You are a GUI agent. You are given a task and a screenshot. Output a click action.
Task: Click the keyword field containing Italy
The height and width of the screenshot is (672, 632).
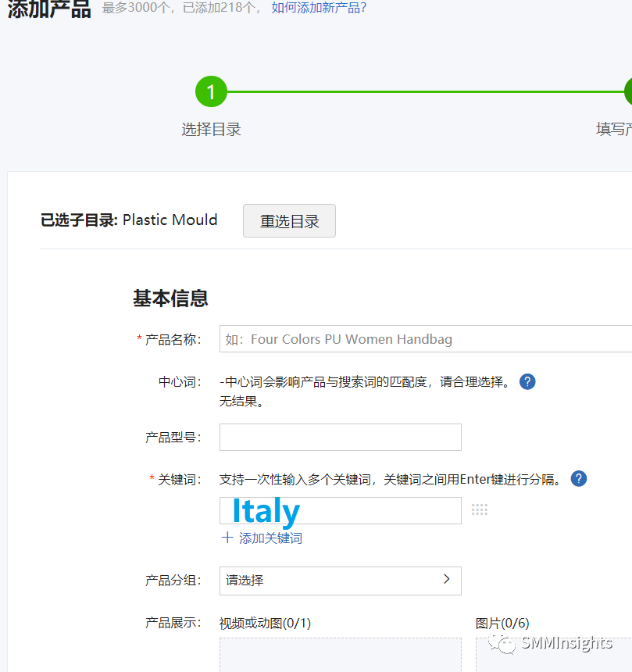340,511
